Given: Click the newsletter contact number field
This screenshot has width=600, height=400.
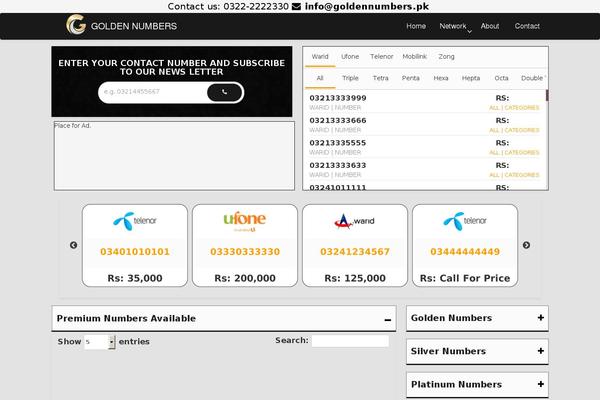Looking at the screenshot, I should [x=153, y=92].
